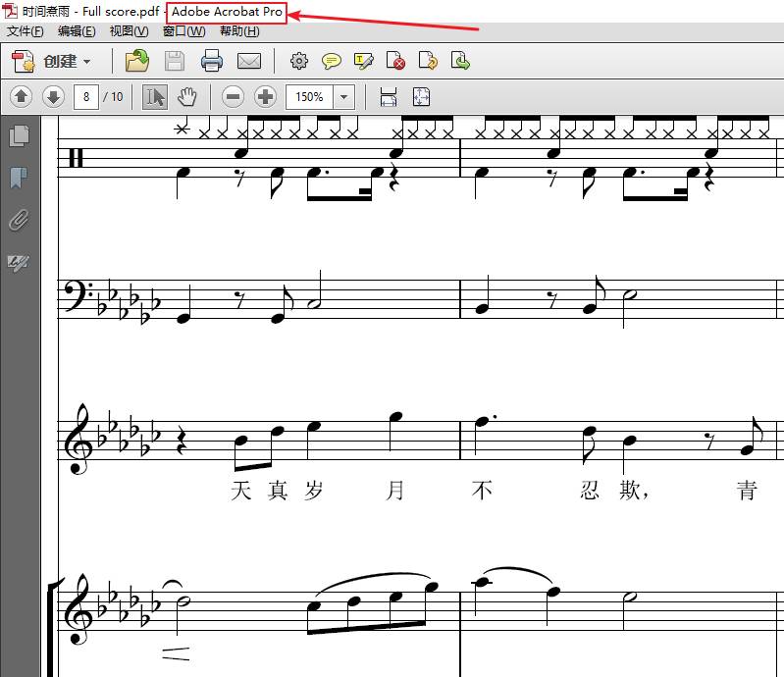Click the Save floppy disk icon
The image size is (784, 677).
click(175, 62)
